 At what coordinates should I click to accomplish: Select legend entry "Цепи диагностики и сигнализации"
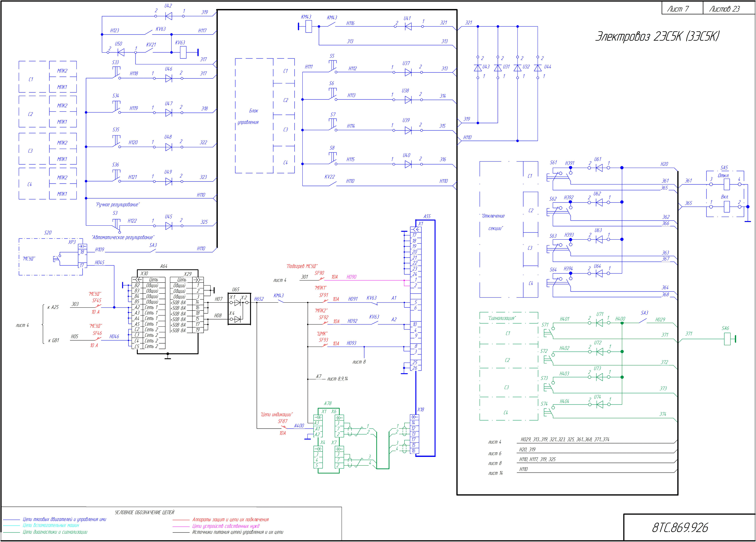pos(55,532)
